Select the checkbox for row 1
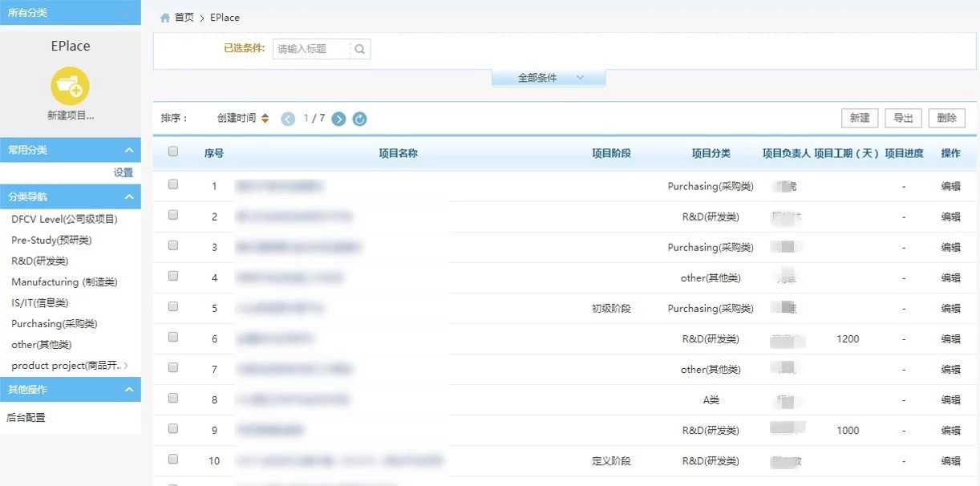 pyautogui.click(x=173, y=184)
